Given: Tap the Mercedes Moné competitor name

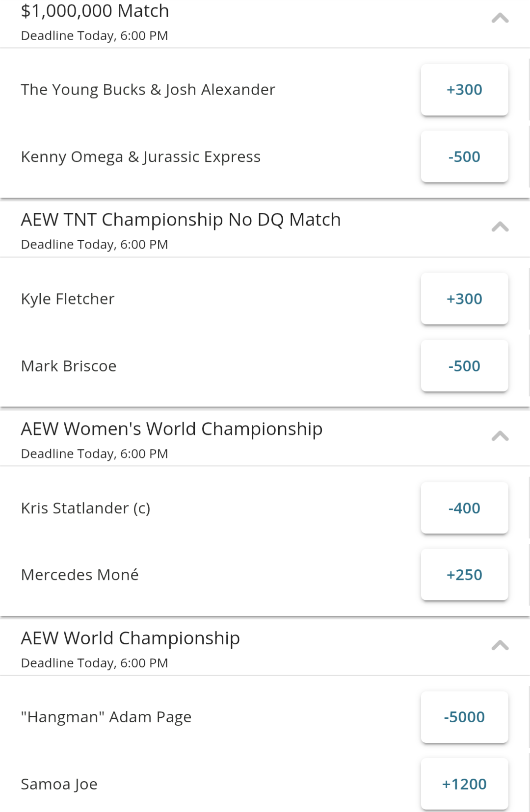Looking at the screenshot, I should (x=80, y=575).
